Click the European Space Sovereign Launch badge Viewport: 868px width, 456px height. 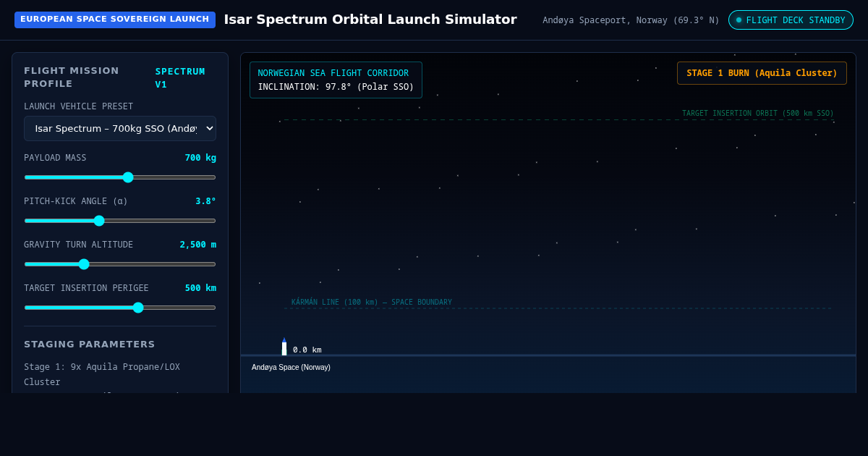[115, 20]
